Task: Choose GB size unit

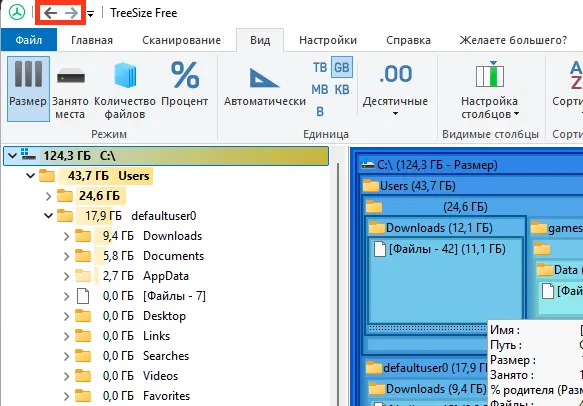Action: pyautogui.click(x=342, y=67)
